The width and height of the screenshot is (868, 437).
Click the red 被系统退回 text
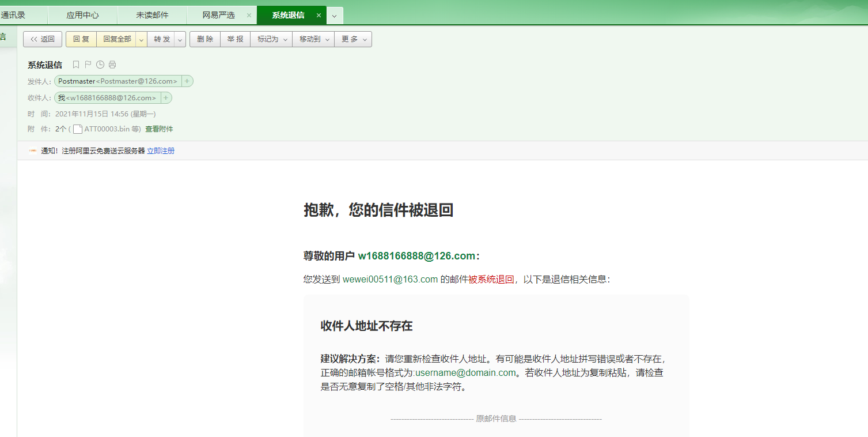[x=491, y=279]
